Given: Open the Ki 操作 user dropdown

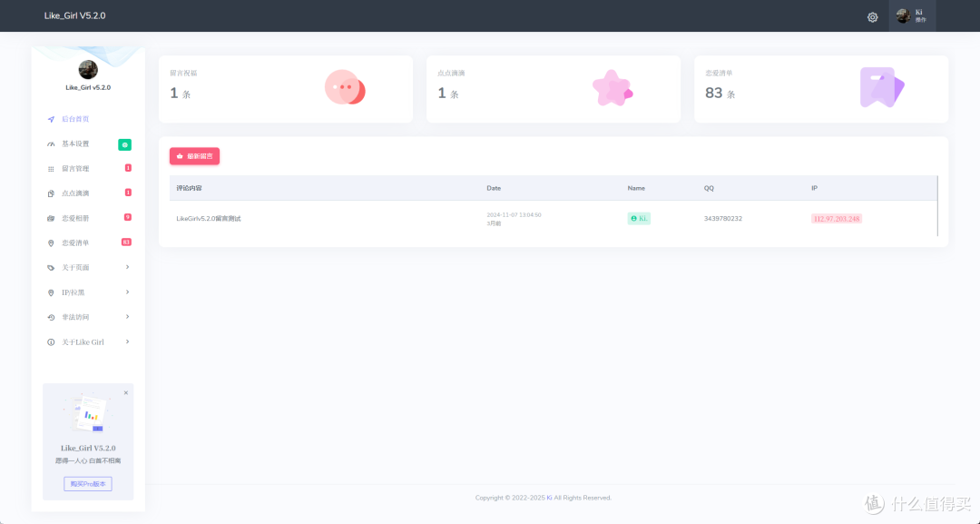Looking at the screenshot, I should [x=912, y=16].
